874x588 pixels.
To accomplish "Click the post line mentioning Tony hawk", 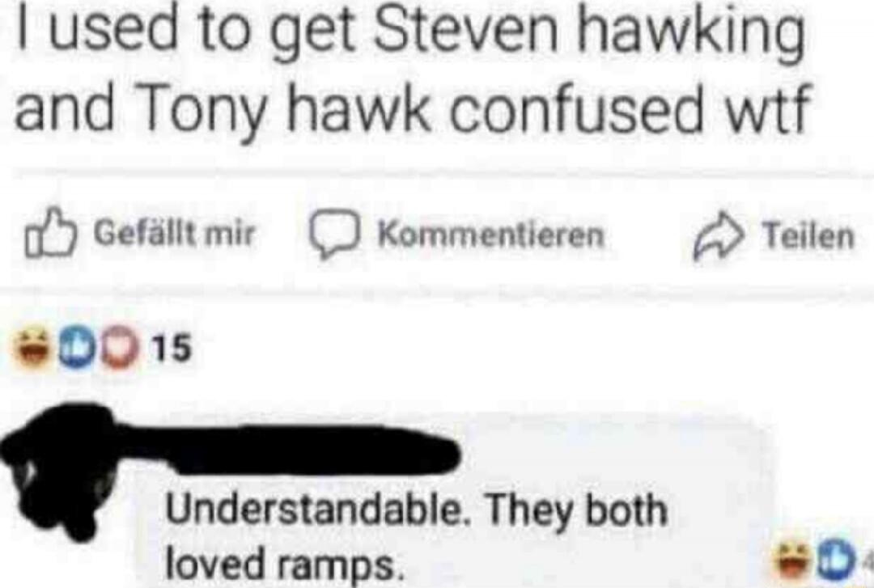I will pos(411,108).
